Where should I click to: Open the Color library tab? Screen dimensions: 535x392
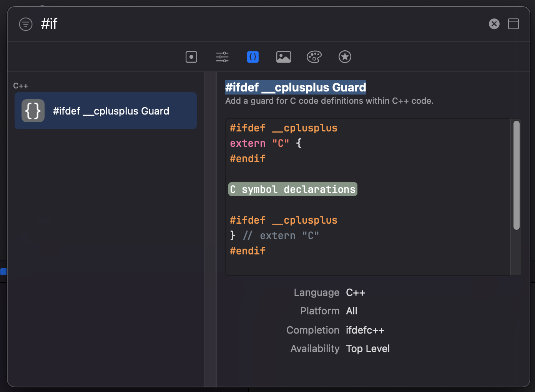click(314, 57)
